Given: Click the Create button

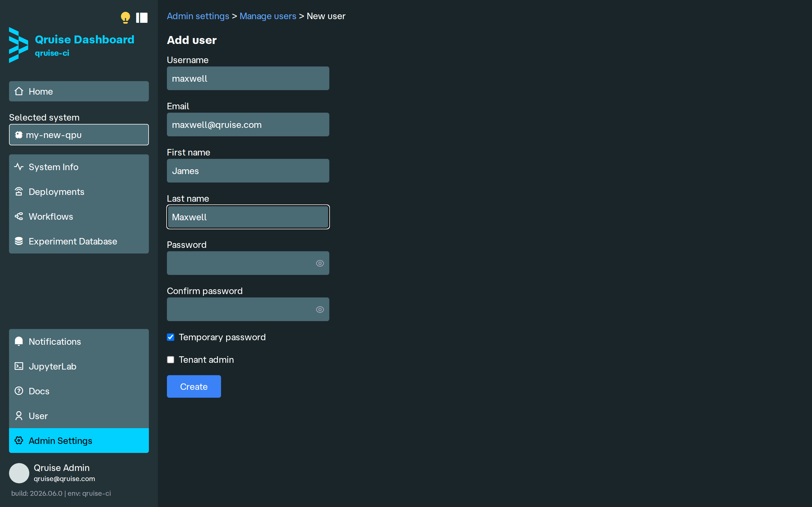Looking at the screenshot, I should (x=194, y=387).
